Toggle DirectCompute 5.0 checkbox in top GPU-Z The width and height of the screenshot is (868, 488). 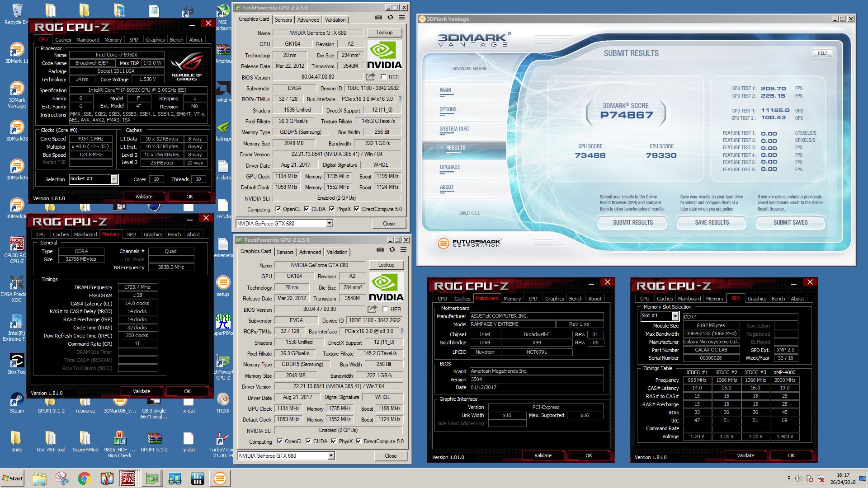click(357, 209)
